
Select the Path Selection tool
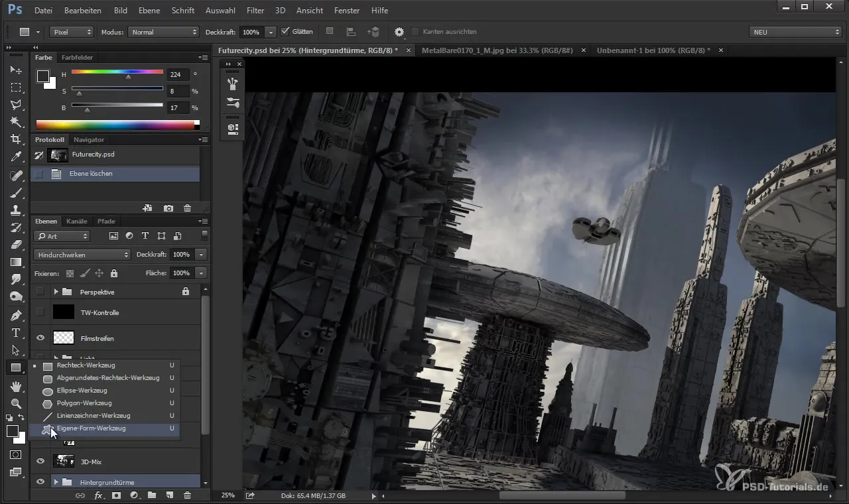coord(16,350)
